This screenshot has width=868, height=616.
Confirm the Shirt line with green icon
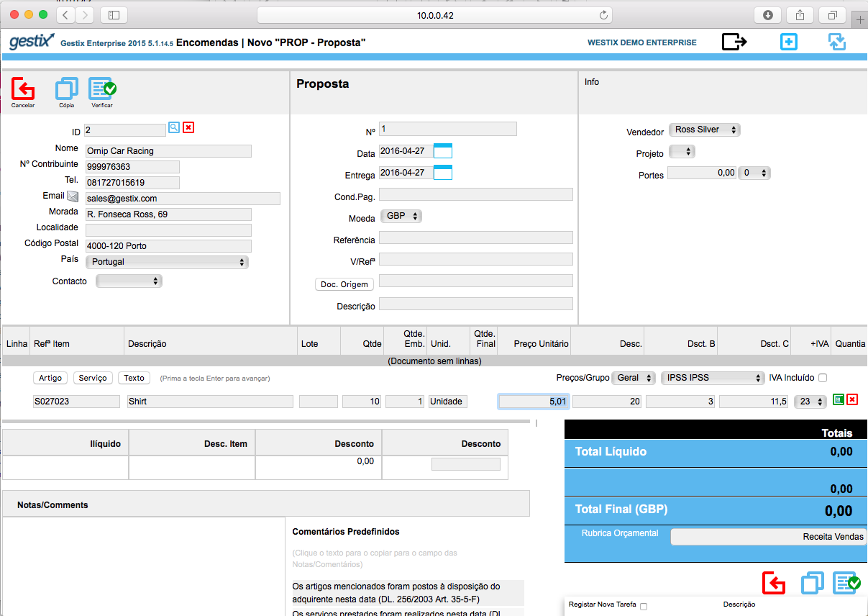(839, 399)
